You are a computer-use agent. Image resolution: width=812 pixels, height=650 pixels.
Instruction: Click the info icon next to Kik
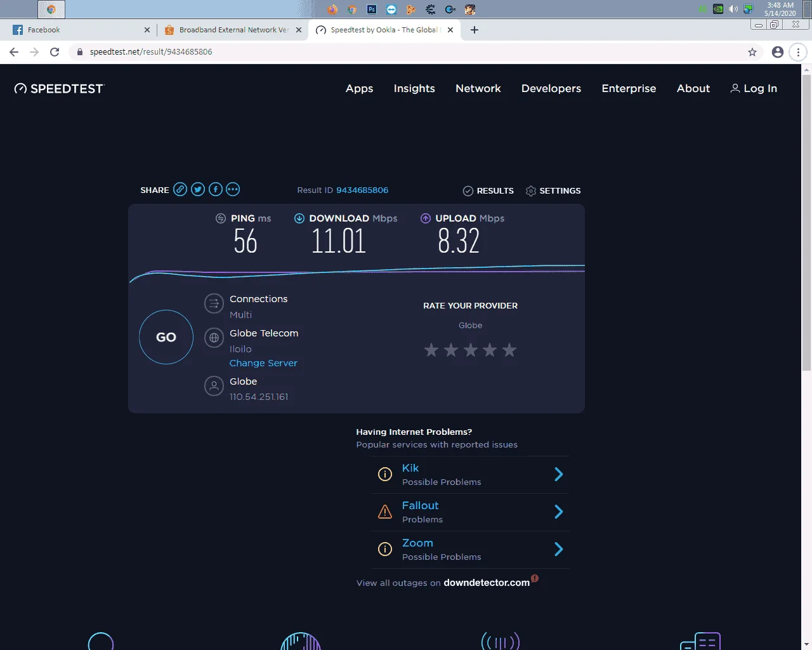pos(385,474)
